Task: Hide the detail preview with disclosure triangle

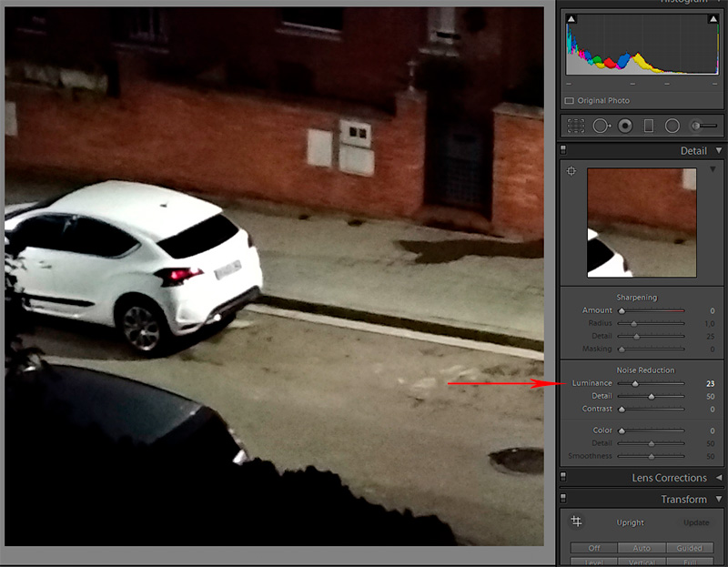Action: point(713,170)
